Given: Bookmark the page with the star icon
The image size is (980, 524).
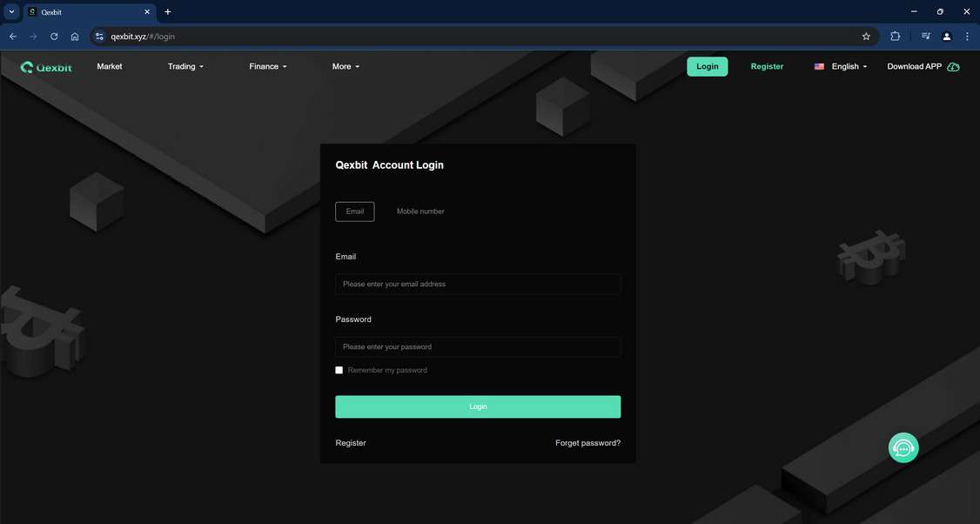Looking at the screenshot, I should click(866, 36).
